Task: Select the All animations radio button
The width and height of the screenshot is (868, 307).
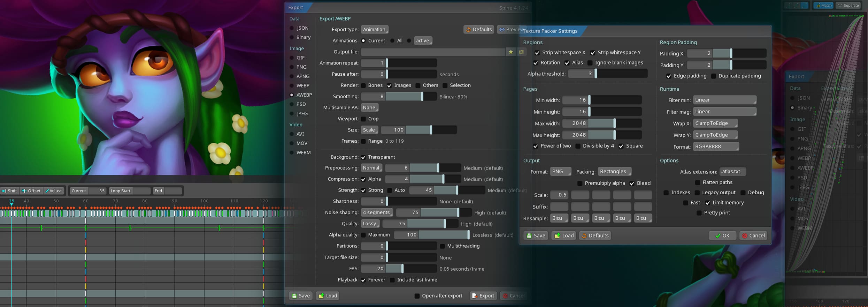Action: tap(392, 41)
